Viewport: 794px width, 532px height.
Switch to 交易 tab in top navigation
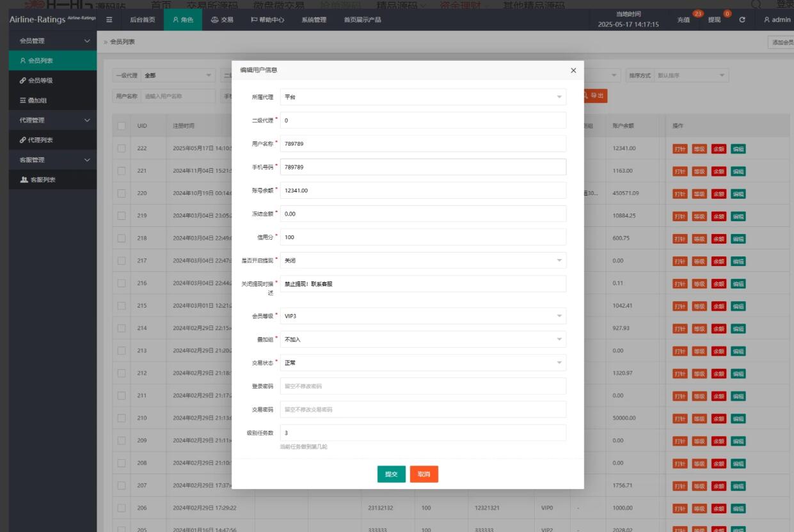(x=222, y=20)
